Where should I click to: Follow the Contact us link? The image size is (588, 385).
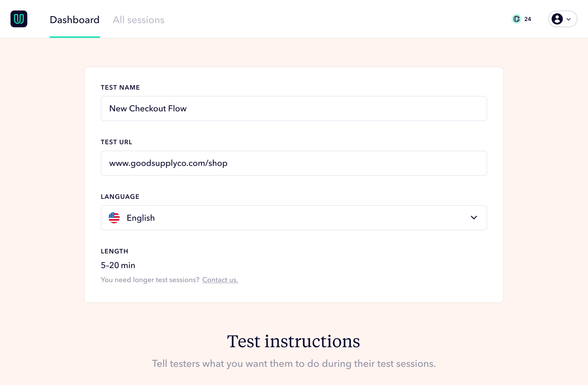[220, 280]
